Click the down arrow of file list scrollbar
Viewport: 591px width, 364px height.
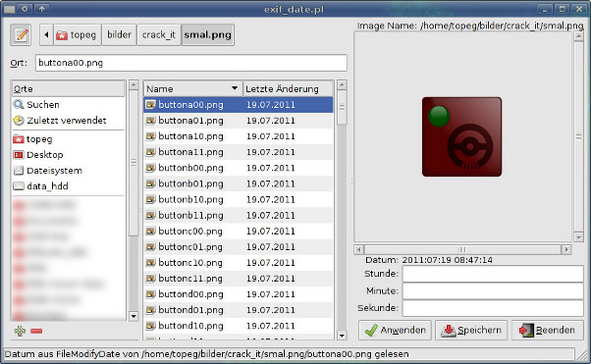(x=342, y=335)
